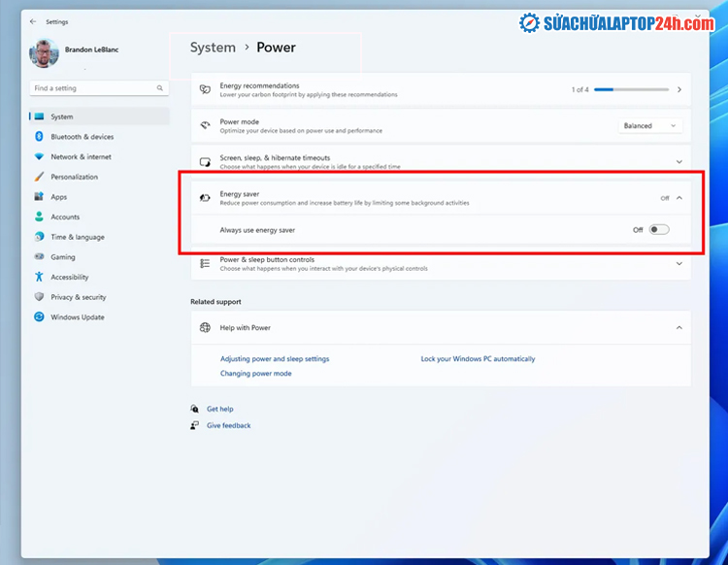Viewport: 728px width, 565px height.
Task: Collapse the Help with Power section
Action: tap(679, 328)
